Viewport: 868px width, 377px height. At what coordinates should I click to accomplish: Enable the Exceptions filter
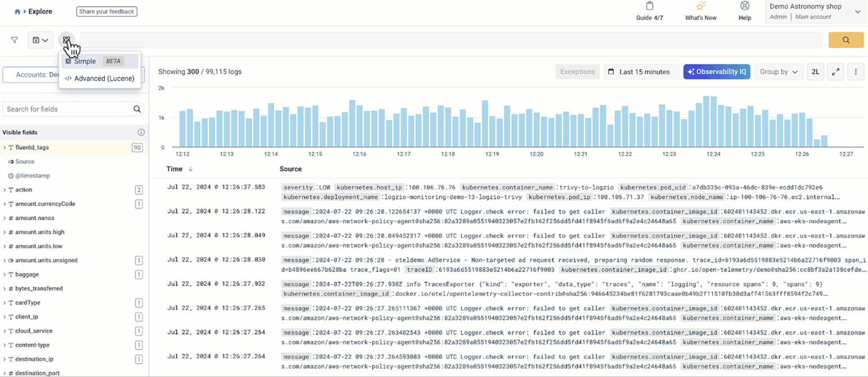pos(577,72)
